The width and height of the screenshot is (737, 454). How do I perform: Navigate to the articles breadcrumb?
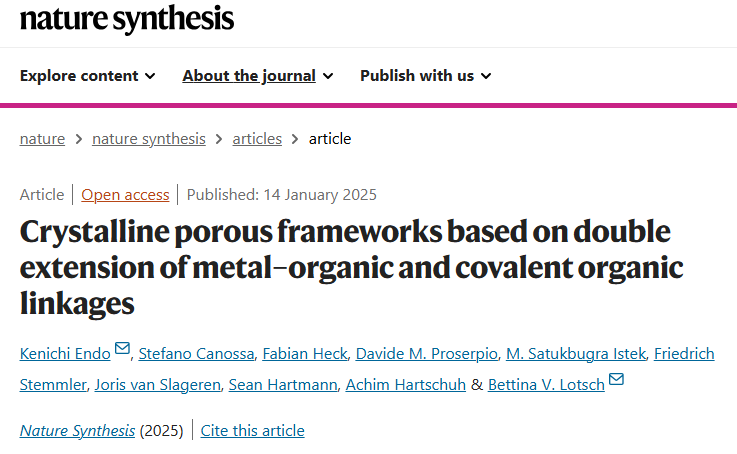pyautogui.click(x=257, y=139)
